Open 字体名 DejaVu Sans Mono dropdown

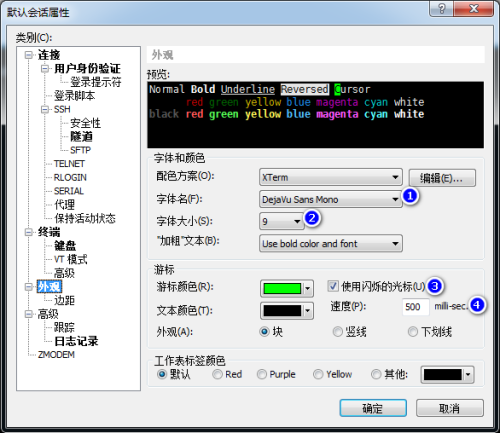pos(331,199)
